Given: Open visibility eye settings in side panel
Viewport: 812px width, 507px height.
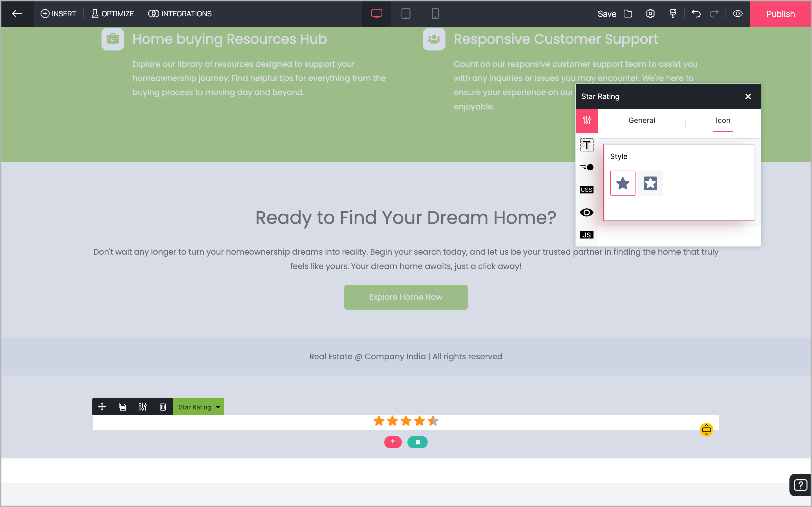Looking at the screenshot, I should [x=586, y=212].
